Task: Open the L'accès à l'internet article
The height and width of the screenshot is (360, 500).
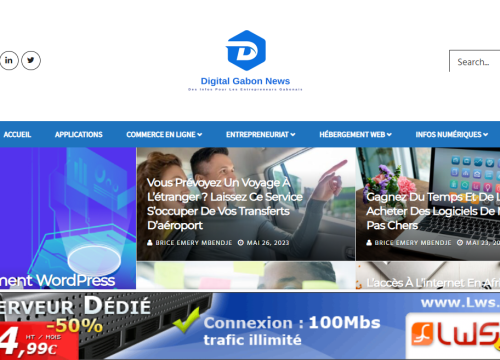Action: pos(433,283)
